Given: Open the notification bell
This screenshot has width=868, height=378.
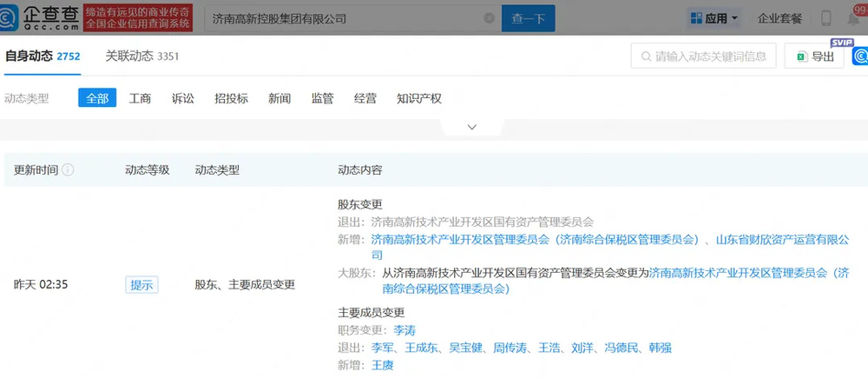Looking at the screenshot, I should coord(854,18).
